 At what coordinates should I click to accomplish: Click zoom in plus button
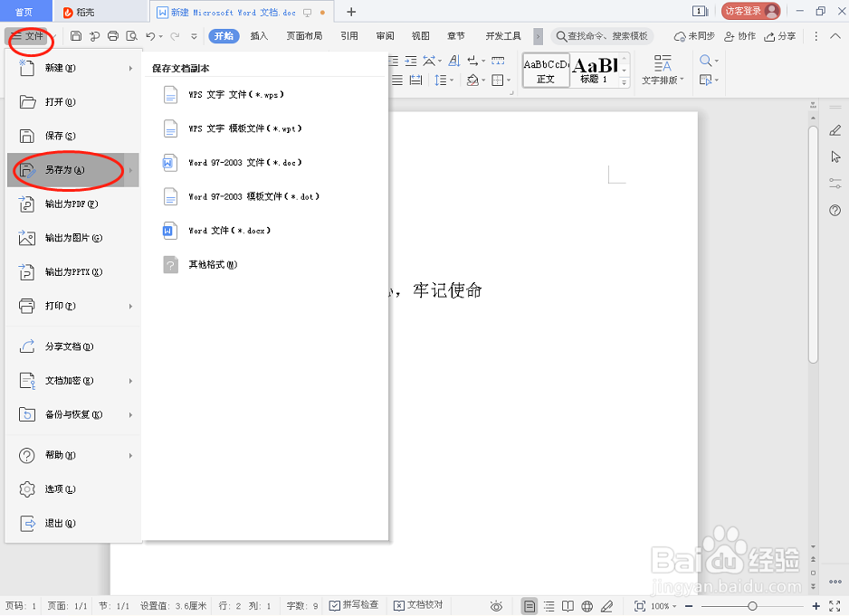click(x=816, y=606)
